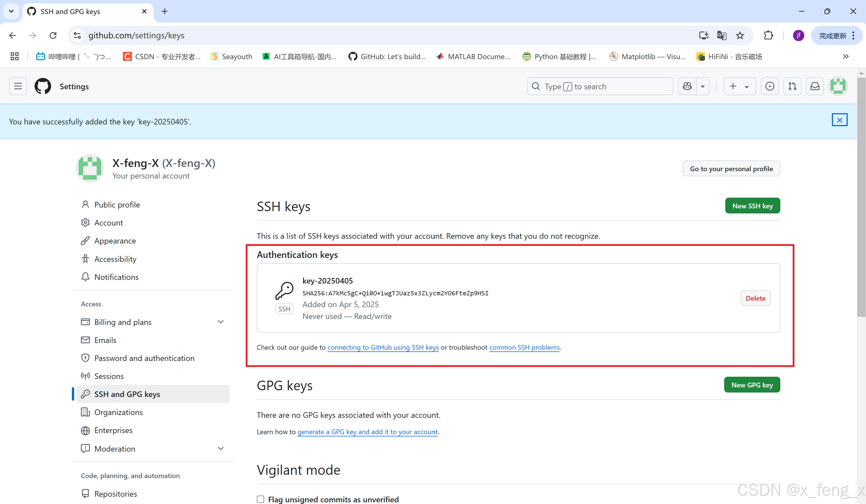Expand the Moderation sidebar section
Screen dimensions: 866x504
[221, 449]
